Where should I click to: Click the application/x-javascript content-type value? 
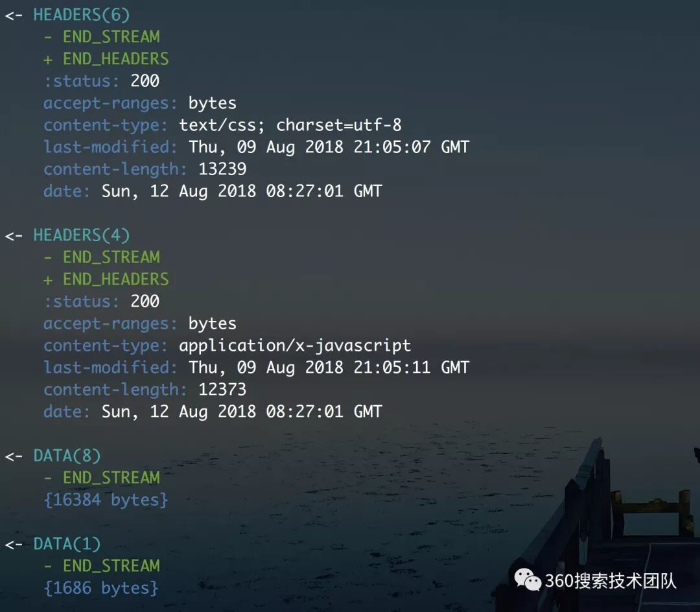295,346
